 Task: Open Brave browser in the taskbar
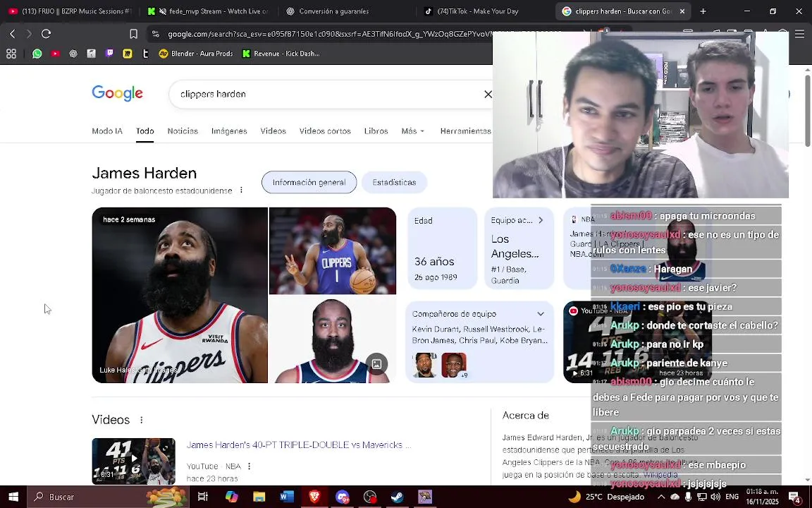(x=314, y=497)
